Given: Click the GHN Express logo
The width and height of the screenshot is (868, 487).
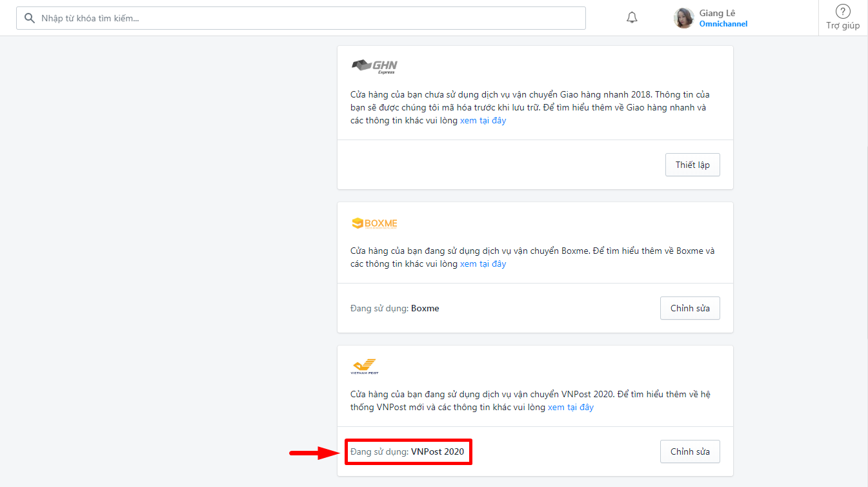Looking at the screenshot, I should click(x=374, y=67).
